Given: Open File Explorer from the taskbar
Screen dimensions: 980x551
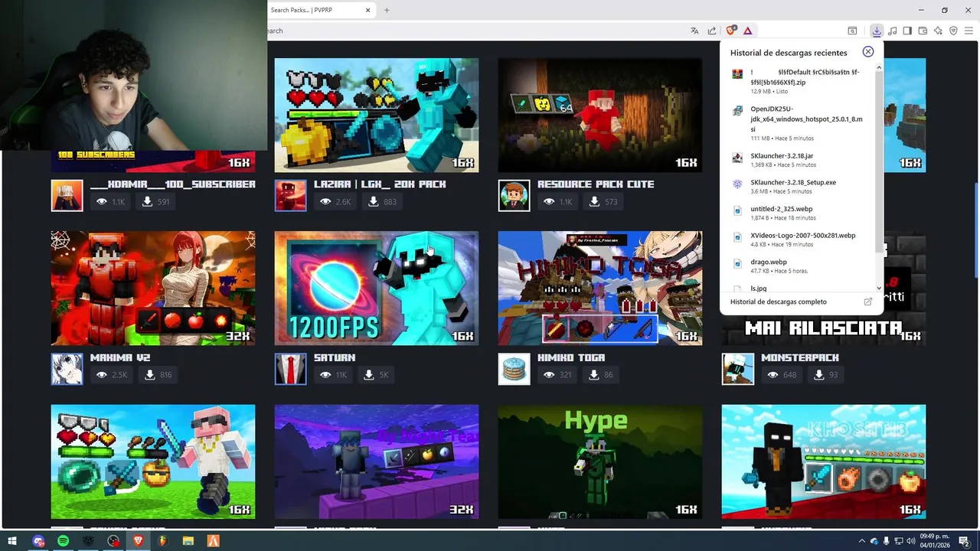Looking at the screenshot, I should click(188, 541).
